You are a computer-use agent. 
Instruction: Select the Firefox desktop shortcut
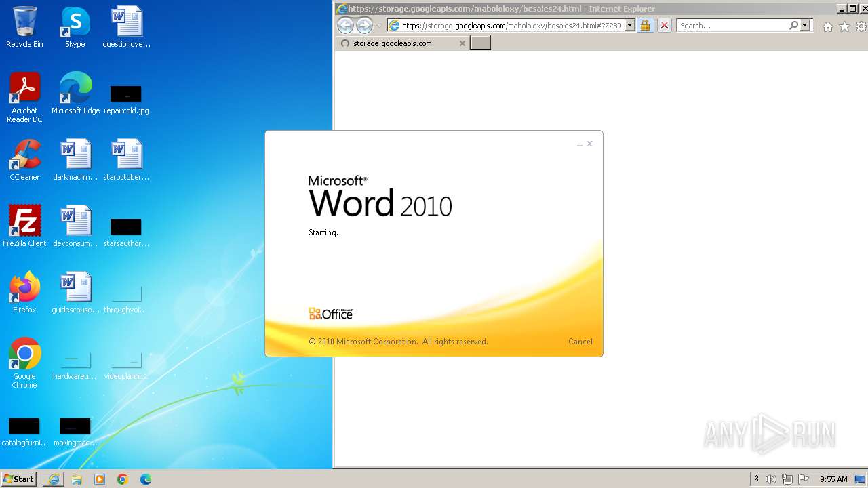24,293
